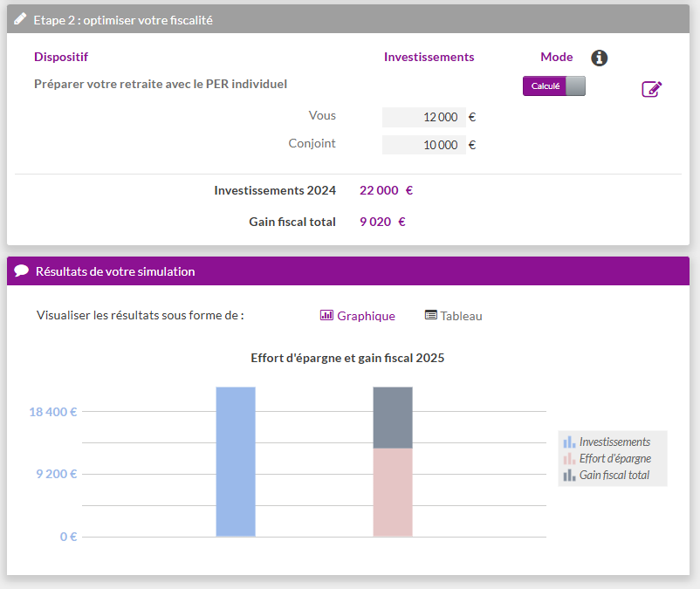Click the edit pencil icon for PER
700x589 pixels.
pyautogui.click(x=651, y=89)
